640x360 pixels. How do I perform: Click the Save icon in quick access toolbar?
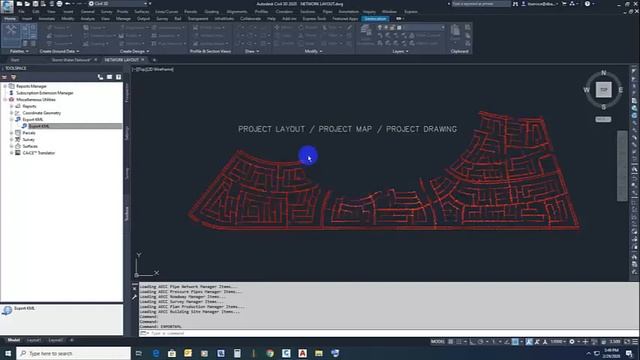click(35, 4)
